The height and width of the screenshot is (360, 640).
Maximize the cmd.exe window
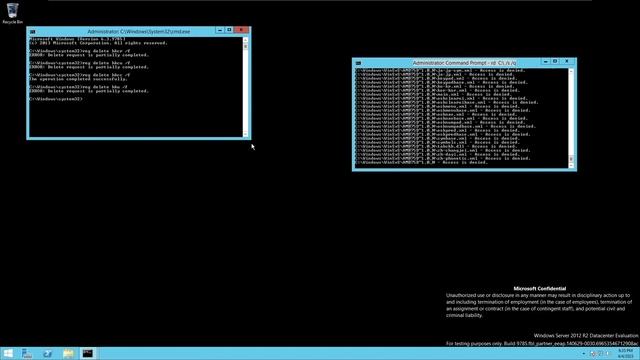(229, 30)
